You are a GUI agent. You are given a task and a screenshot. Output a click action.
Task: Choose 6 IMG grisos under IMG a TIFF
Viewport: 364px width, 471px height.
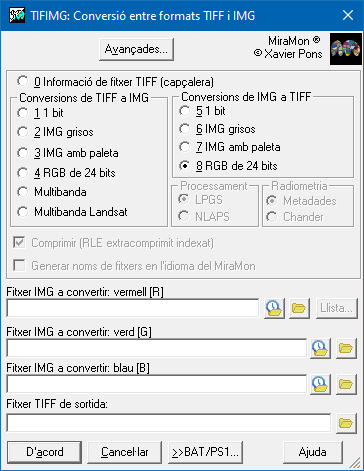[x=217, y=129]
